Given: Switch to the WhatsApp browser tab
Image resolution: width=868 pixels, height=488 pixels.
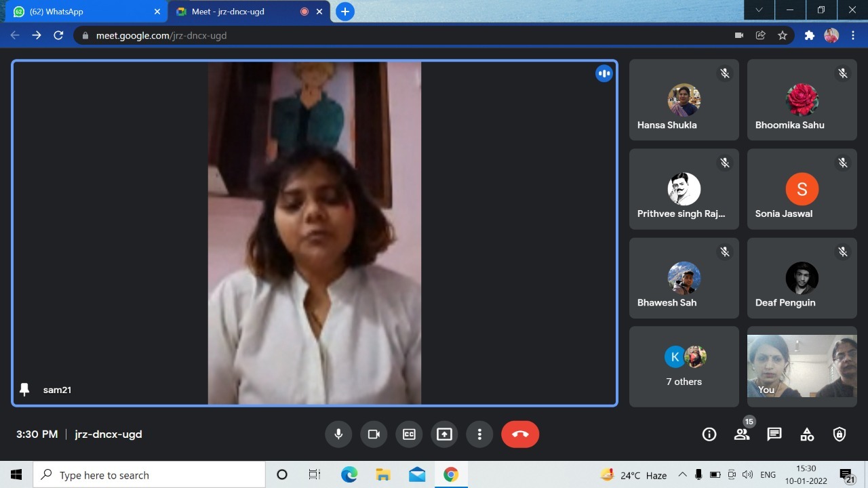Looking at the screenshot, I should (x=86, y=12).
